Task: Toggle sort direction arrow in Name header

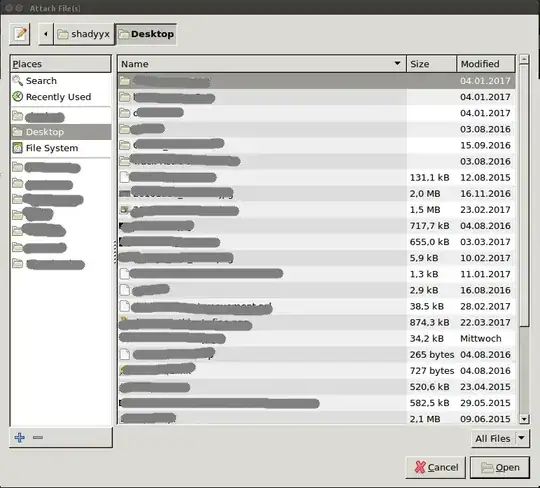Action: (x=397, y=63)
